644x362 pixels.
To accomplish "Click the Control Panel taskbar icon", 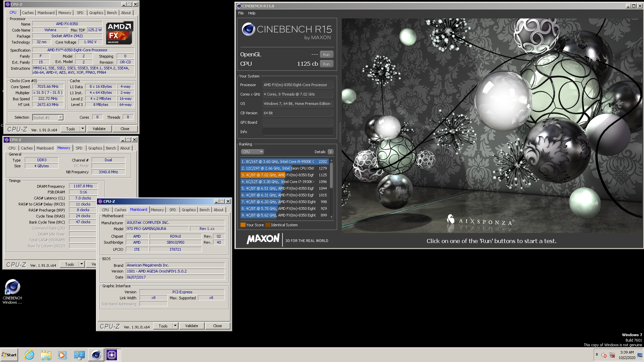I will [x=79, y=355].
